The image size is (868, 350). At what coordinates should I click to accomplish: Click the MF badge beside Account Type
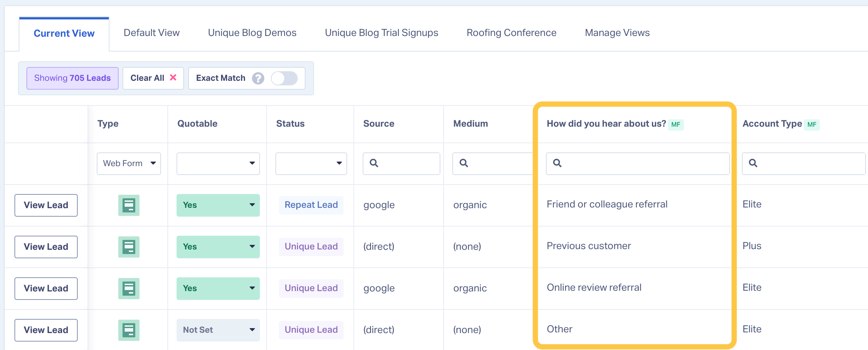tap(811, 125)
